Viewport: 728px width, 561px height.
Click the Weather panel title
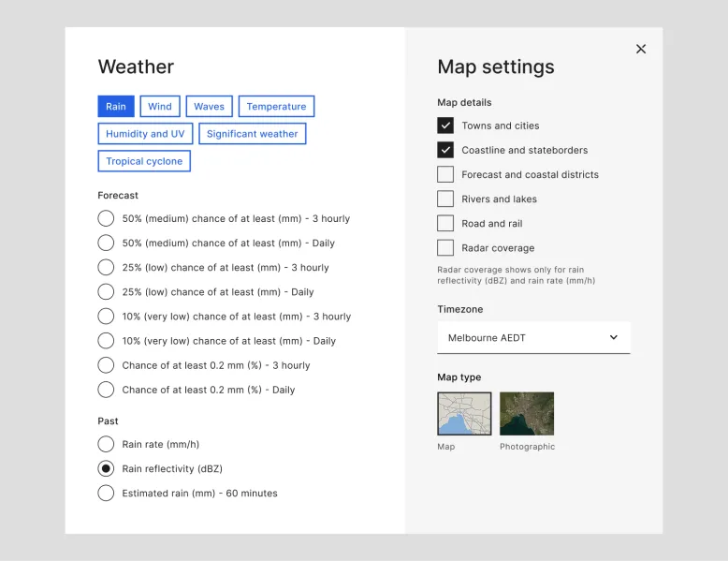pos(136,66)
